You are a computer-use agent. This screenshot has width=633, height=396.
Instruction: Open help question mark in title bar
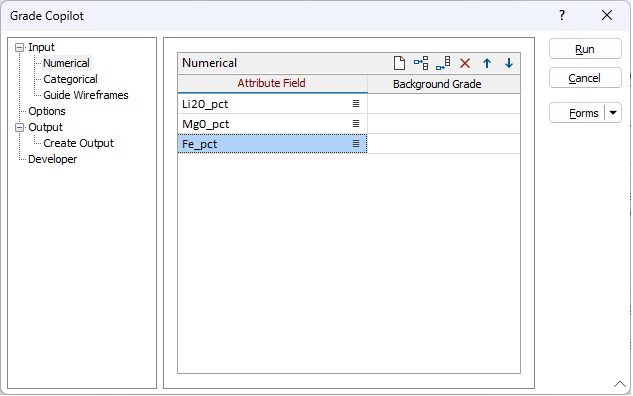click(x=562, y=15)
